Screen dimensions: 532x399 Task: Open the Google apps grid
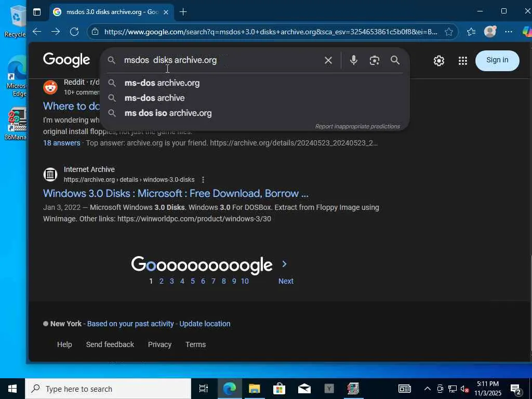tap(463, 61)
